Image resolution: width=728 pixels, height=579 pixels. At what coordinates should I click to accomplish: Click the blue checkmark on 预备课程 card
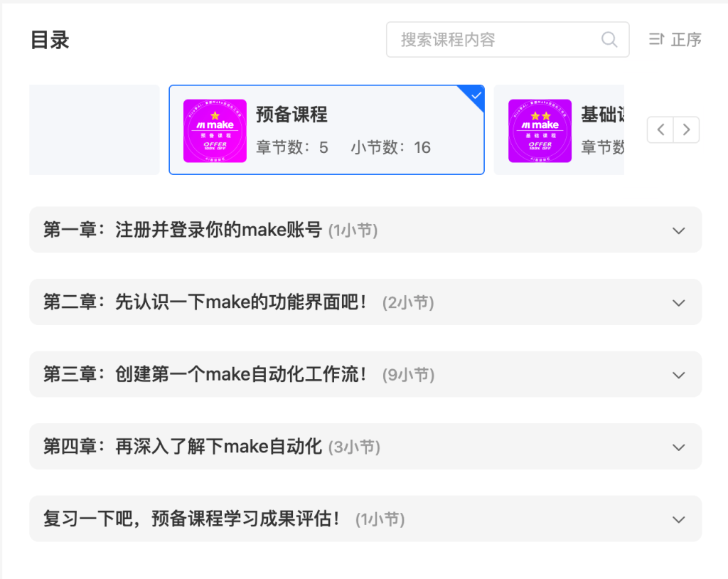[x=476, y=95]
